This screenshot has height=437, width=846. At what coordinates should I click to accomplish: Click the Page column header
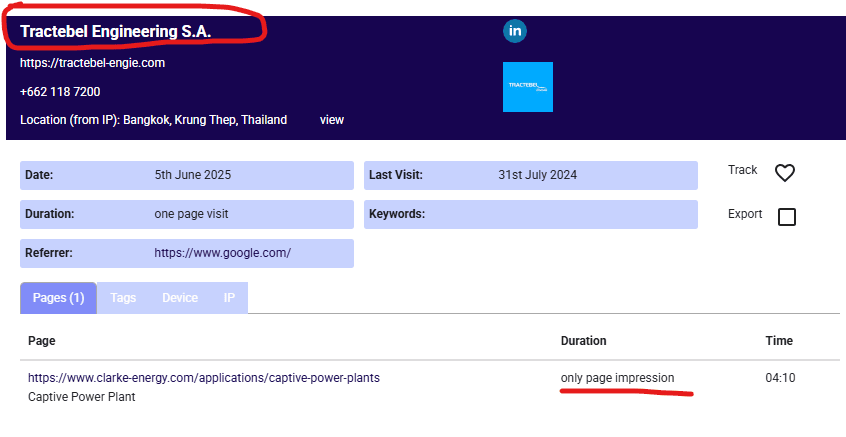tap(42, 340)
